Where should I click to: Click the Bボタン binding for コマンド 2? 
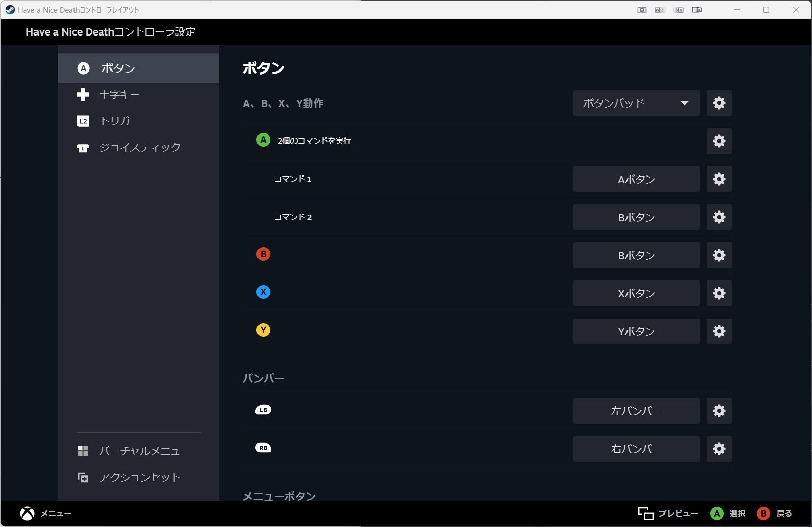click(x=636, y=217)
